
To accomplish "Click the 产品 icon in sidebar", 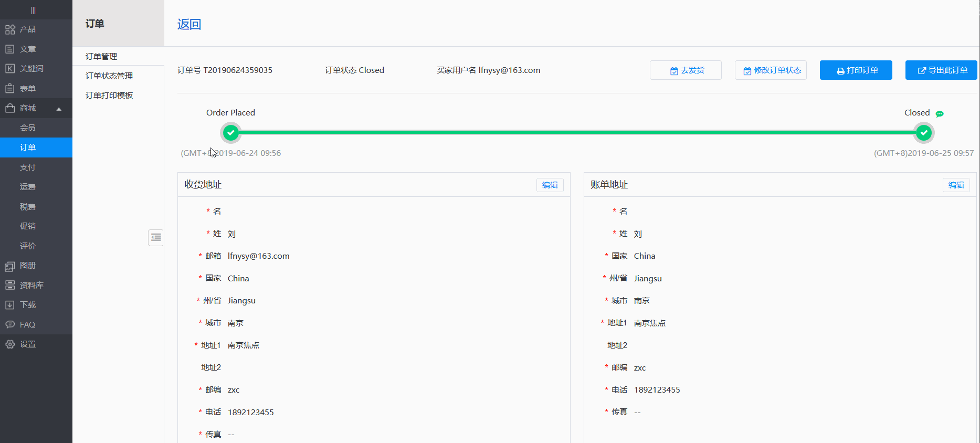I will click(10, 29).
